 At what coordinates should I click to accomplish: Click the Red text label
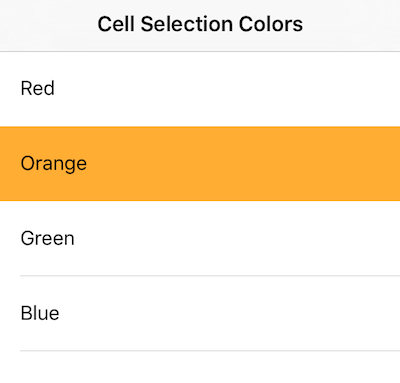click(37, 89)
